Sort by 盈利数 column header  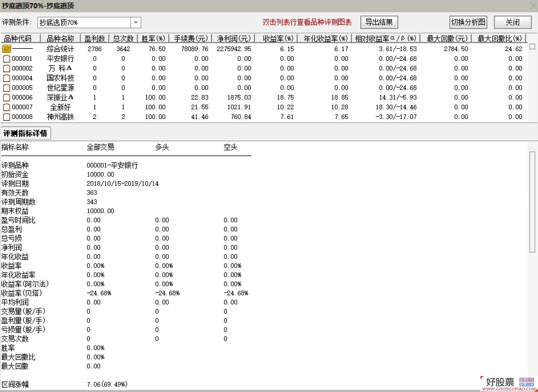coord(95,39)
